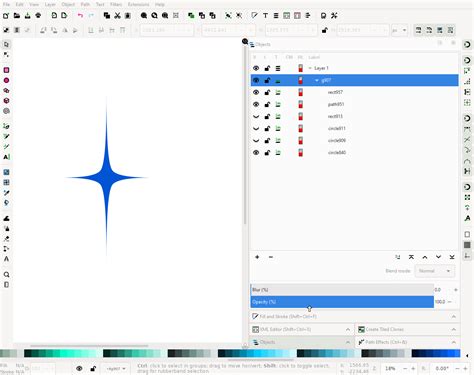The width and height of the screenshot is (474, 375).
Task: Click the Cut scissors icon
Action: coord(117,15)
